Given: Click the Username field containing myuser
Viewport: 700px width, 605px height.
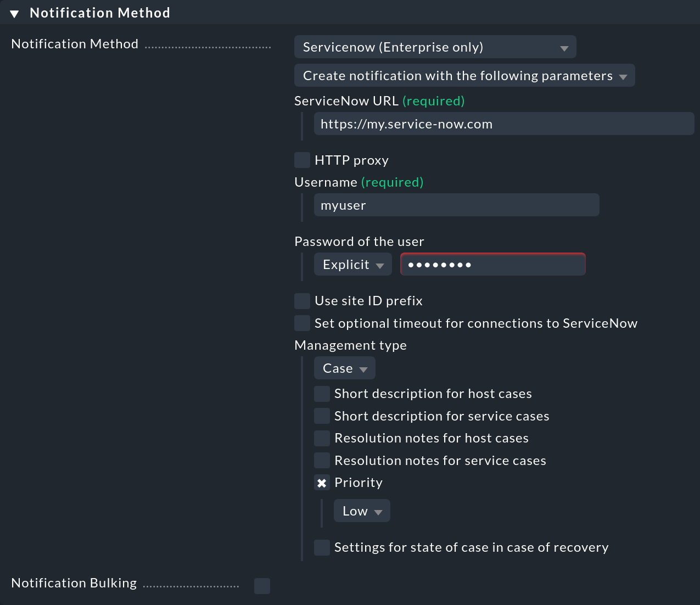Looking at the screenshot, I should point(456,205).
